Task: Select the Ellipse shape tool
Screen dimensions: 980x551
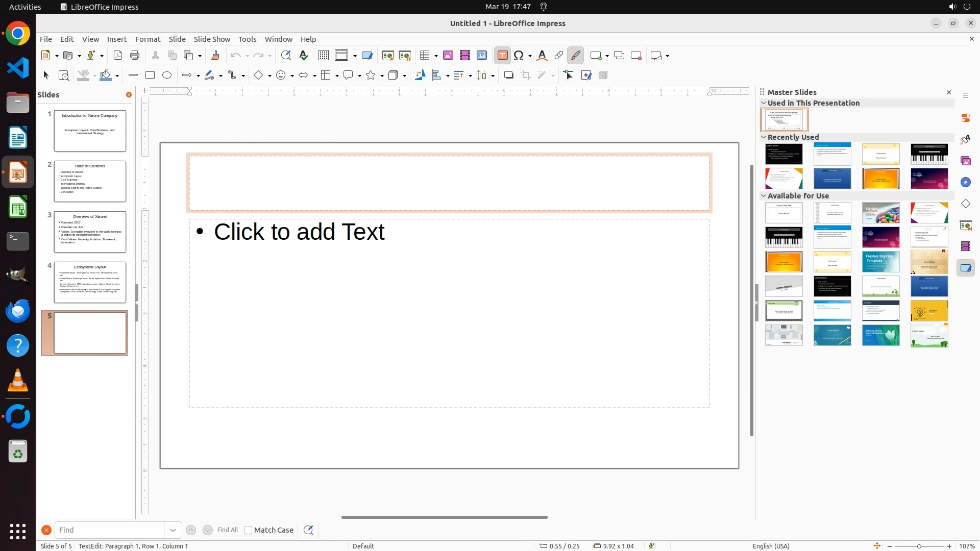Action: point(167,76)
